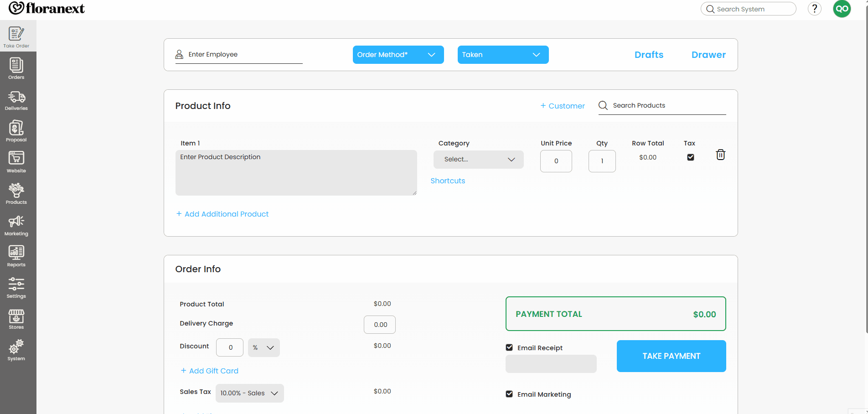
Task: Expand the Order Method dropdown
Action: tap(398, 55)
